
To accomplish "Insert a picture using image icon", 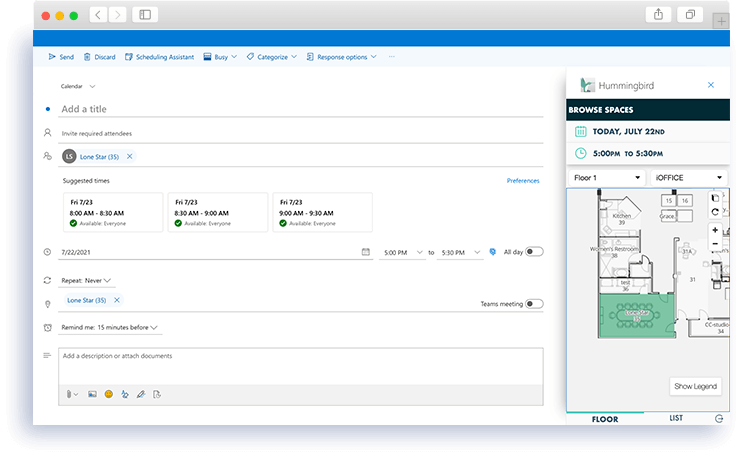I will click(x=92, y=394).
